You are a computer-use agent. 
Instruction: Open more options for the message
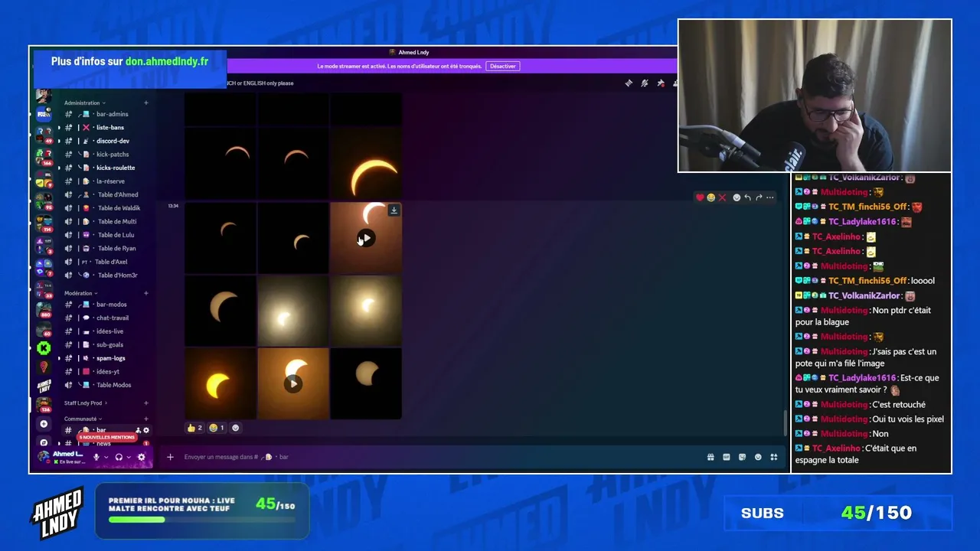click(770, 197)
